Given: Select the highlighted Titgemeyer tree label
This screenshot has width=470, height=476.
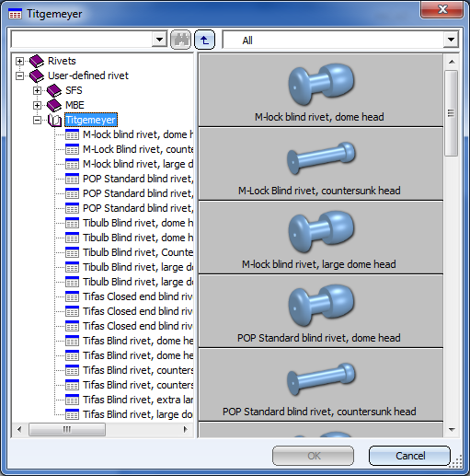Looking at the screenshot, I should [x=91, y=120].
